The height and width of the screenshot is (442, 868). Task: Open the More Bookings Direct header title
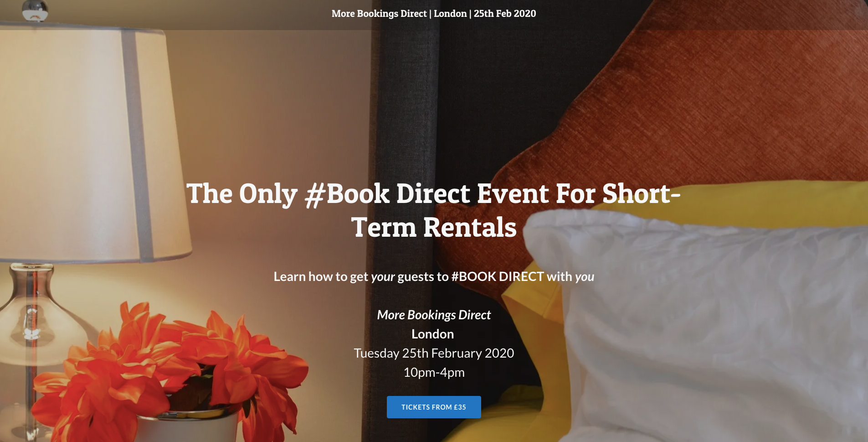[x=434, y=14]
